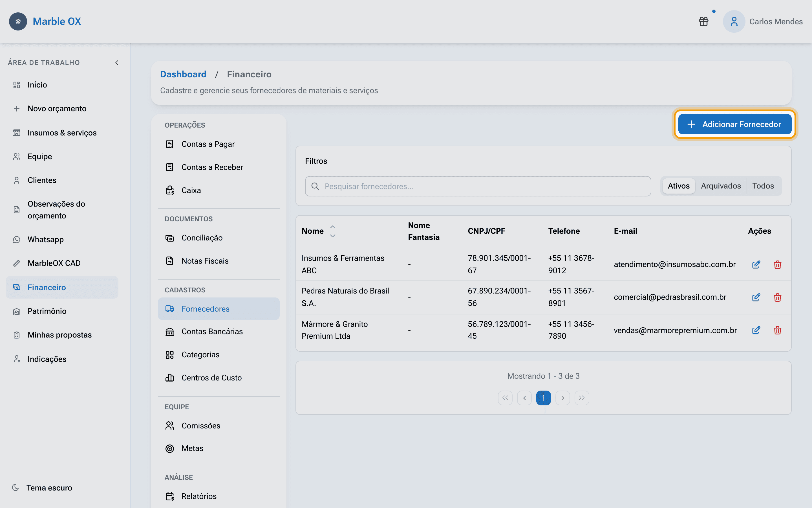Screen dimensions: 812x508
Task: Click the Adicionar Fornecedor button
Action: coord(734,124)
